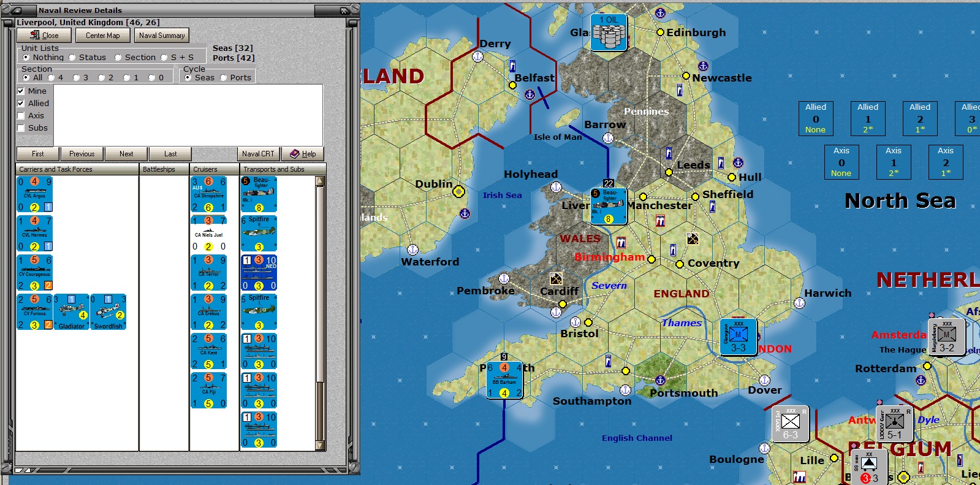
Task: Select the Beaufighter counter in the unit list
Action: point(259,194)
